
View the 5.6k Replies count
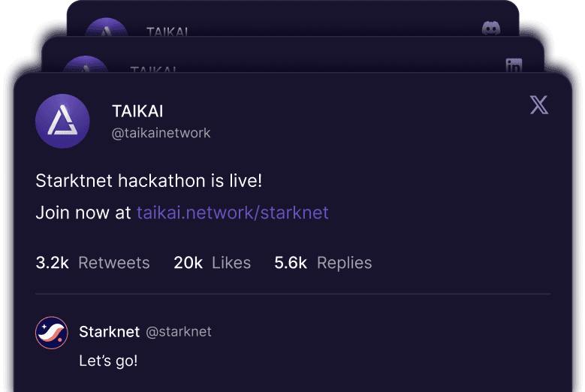[323, 263]
